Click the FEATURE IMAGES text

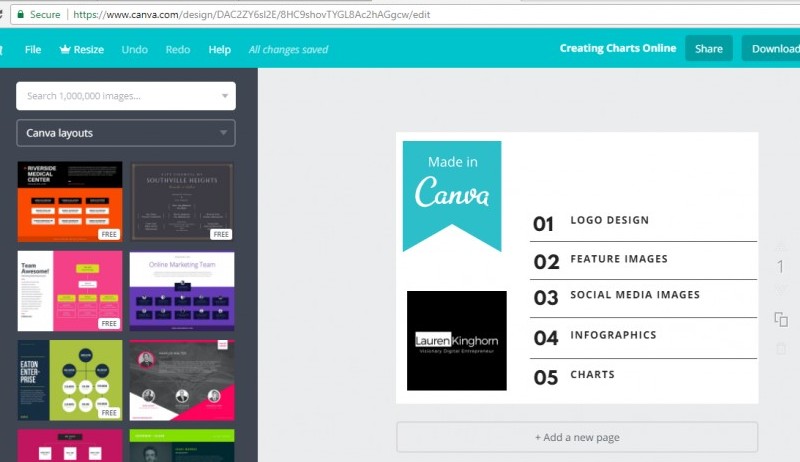pos(619,259)
